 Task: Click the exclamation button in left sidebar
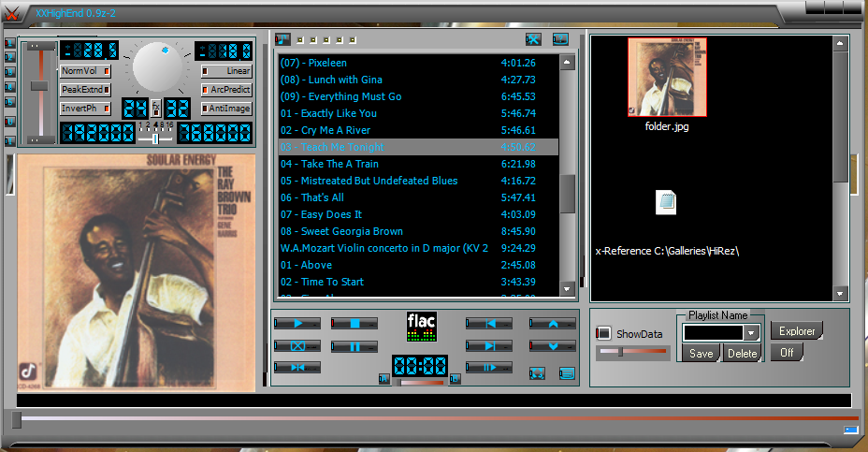pyautogui.click(x=9, y=141)
